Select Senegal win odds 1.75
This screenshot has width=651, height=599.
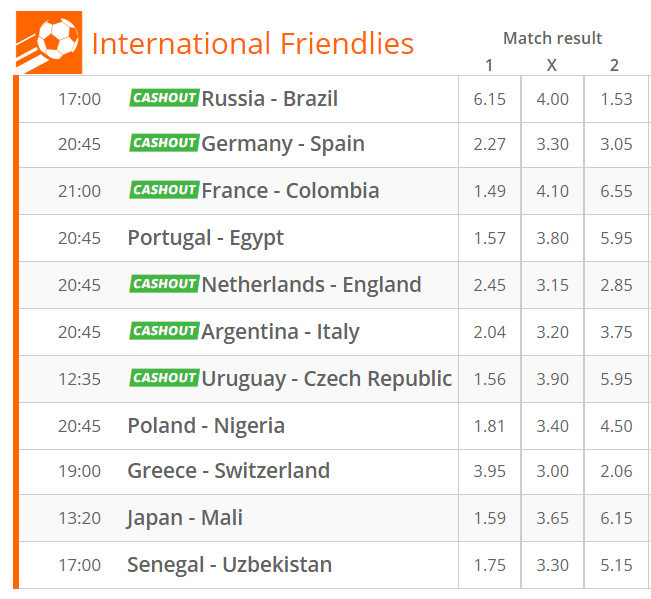490,565
